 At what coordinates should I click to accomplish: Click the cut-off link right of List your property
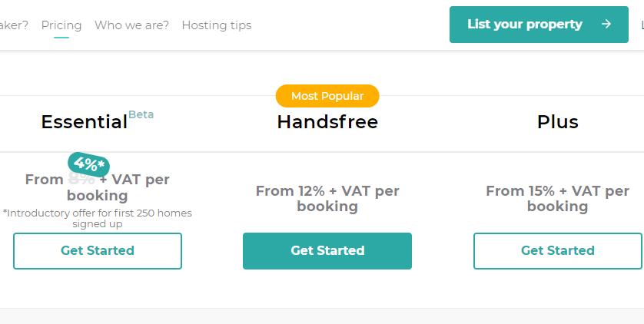tap(641, 25)
